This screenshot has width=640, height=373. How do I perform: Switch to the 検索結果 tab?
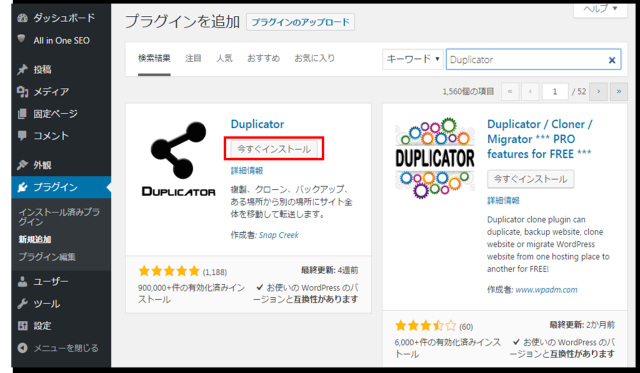[x=154, y=58]
